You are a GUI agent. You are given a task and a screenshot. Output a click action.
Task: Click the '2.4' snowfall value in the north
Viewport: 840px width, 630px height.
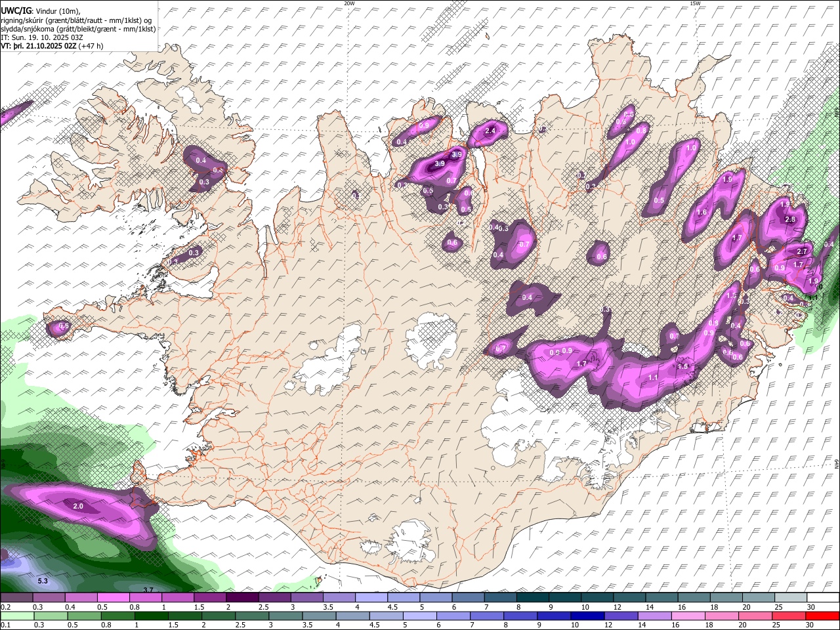(490, 131)
